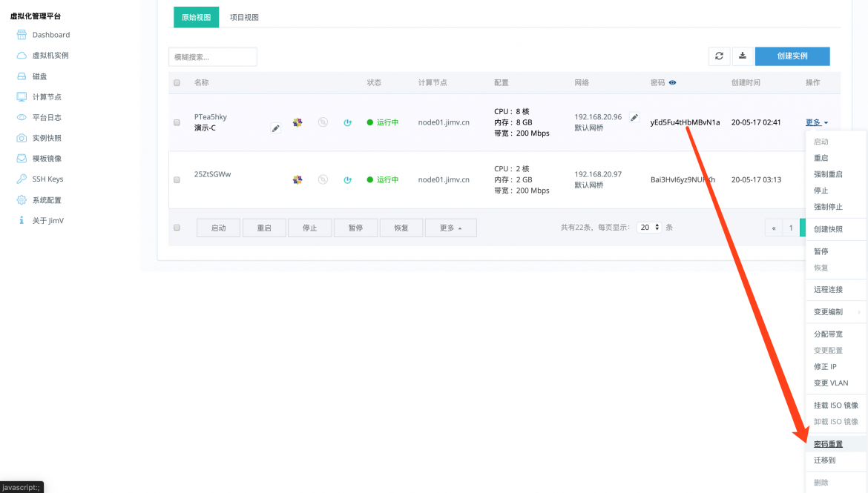Open 磁盘 disk icon in sidebar
Viewport: 868px width, 493px height.
click(x=22, y=76)
